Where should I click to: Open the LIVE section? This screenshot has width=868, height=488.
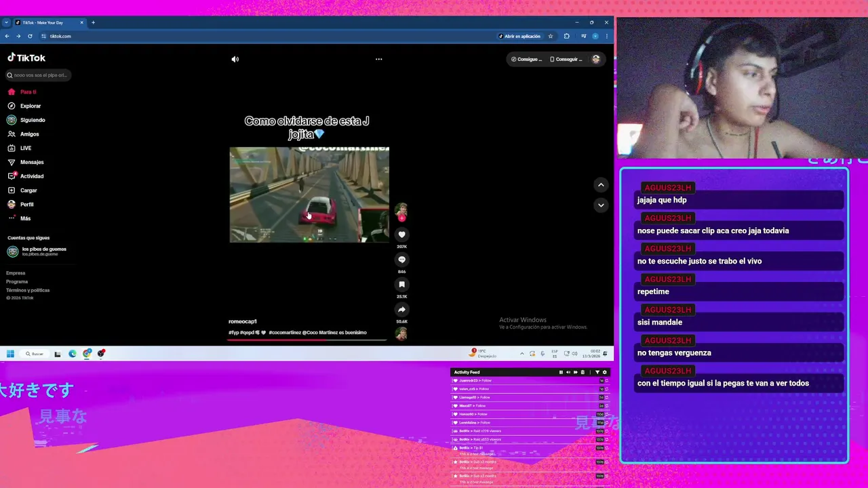click(x=20, y=148)
